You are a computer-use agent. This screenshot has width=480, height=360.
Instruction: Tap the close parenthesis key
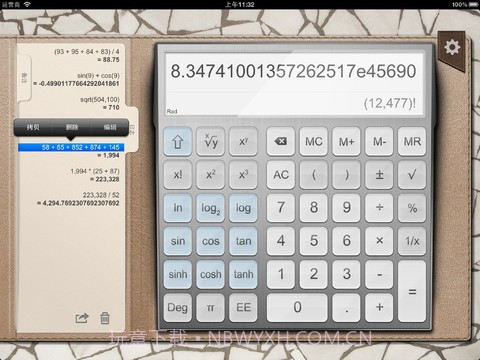click(346, 175)
